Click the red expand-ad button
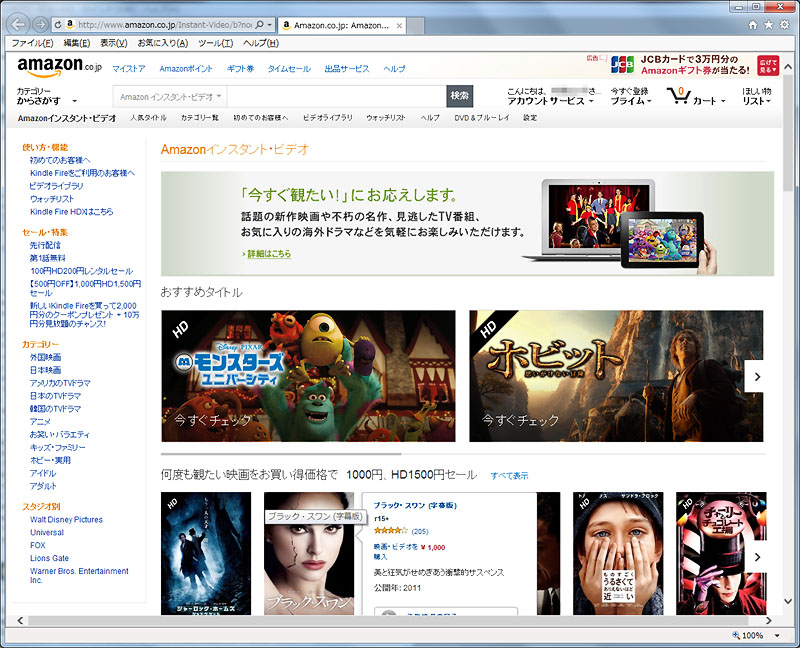 768,65
